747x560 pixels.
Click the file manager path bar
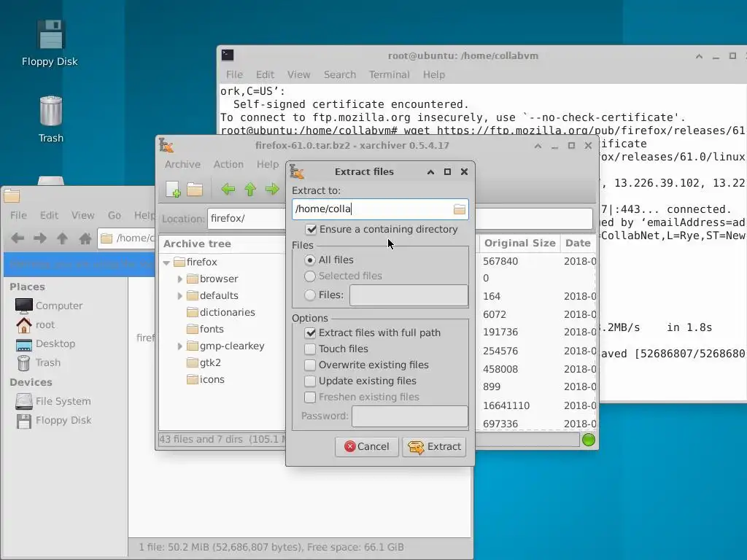tap(126, 238)
